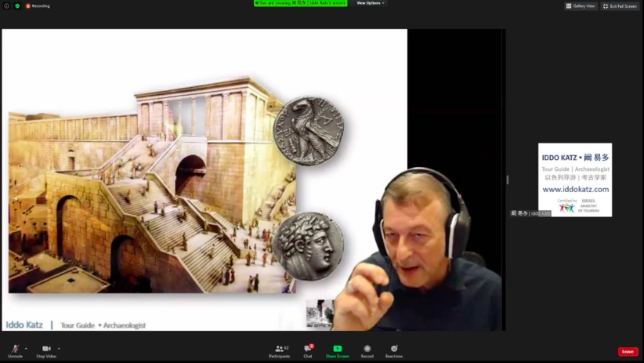Start recording with the Record button

click(x=367, y=351)
